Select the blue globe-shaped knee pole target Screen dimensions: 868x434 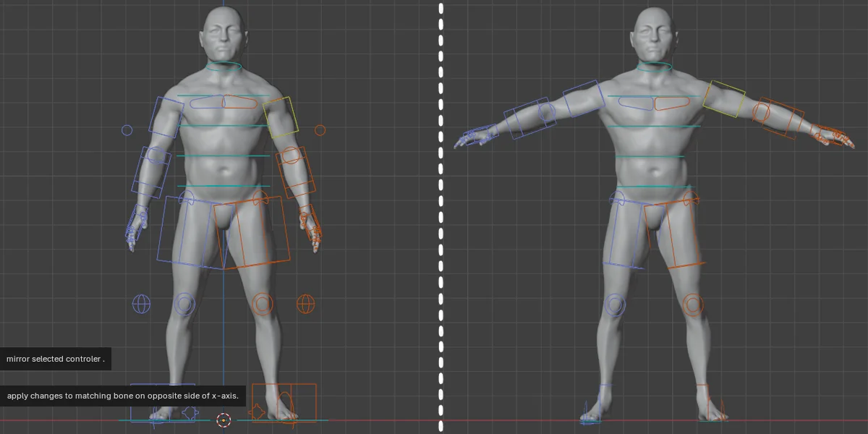142,303
